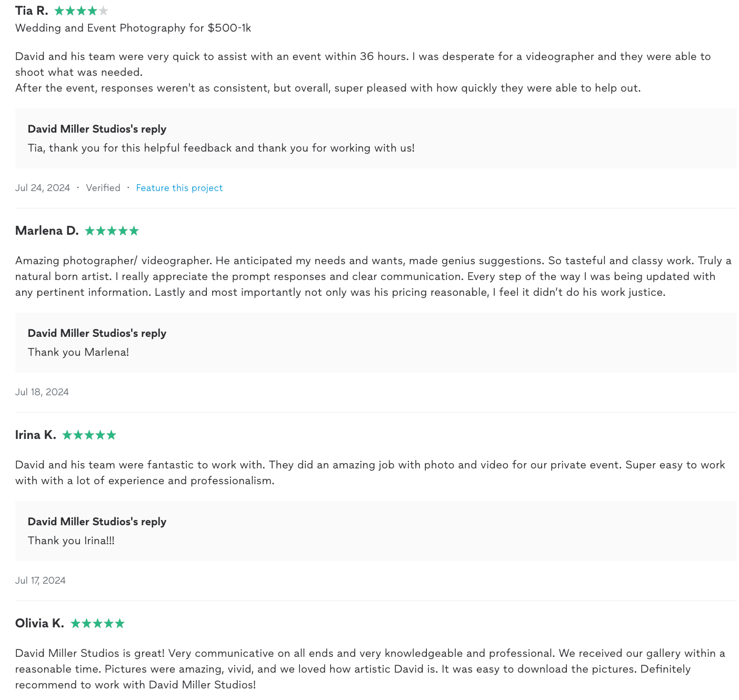Click the 'Wedding and Event Photography' project title
Viewport: 739px width, 700px height.
coord(133,28)
